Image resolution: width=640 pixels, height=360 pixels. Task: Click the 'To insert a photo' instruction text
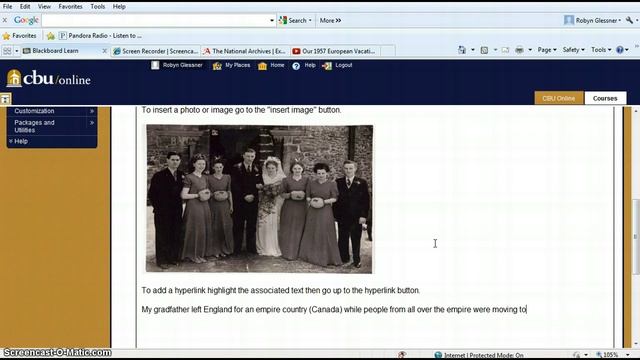tap(241, 110)
